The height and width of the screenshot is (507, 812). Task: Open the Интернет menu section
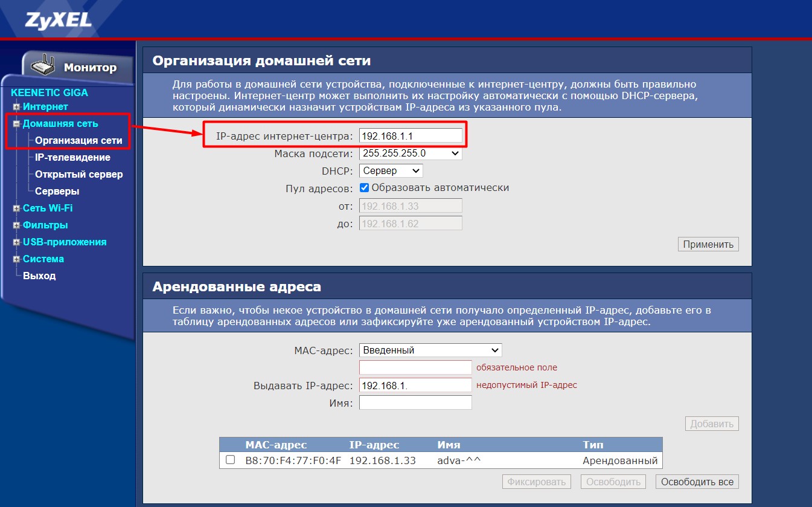tap(45, 107)
